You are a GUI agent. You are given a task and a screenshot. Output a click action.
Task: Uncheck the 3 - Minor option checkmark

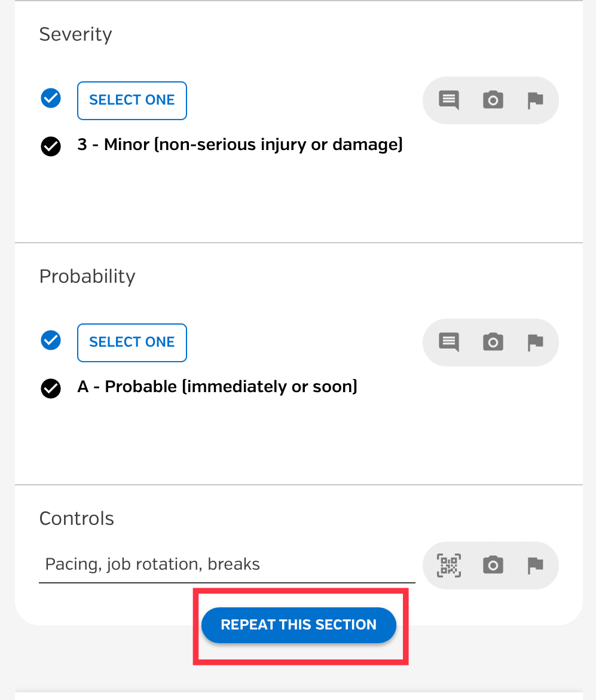(51, 146)
